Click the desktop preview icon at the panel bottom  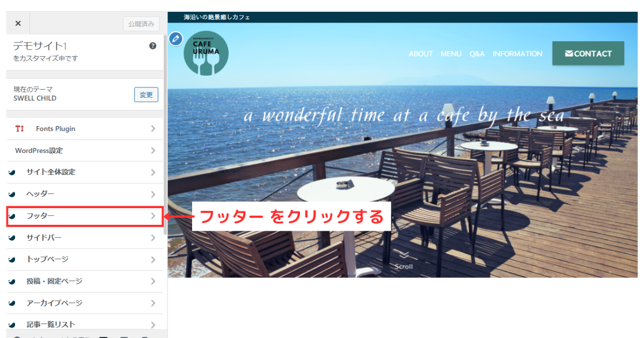(103, 335)
